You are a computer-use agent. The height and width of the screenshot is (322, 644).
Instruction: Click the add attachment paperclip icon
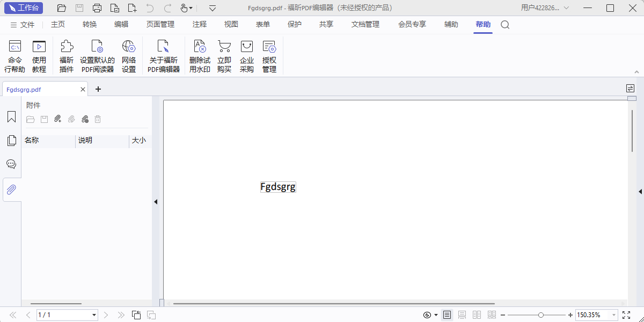coord(57,119)
